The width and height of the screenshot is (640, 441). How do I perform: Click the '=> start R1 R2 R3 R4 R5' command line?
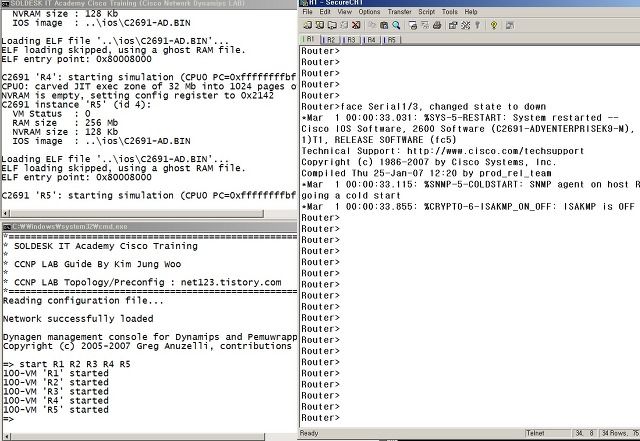click(x=67, y=364)
